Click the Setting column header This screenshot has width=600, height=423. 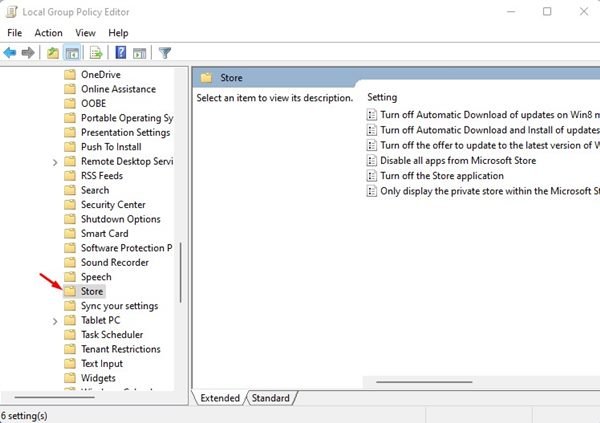click(x=382, y=97)
